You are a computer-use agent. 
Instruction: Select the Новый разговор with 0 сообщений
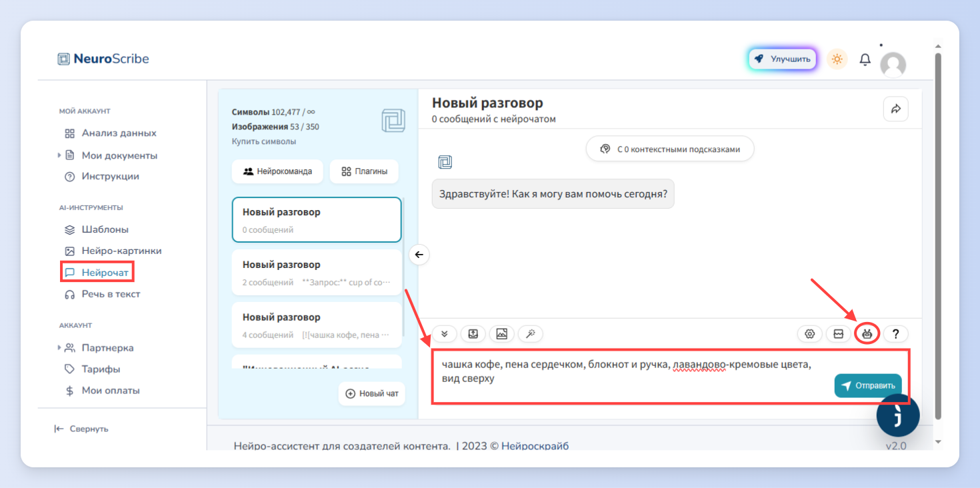(x=317, y=219)
